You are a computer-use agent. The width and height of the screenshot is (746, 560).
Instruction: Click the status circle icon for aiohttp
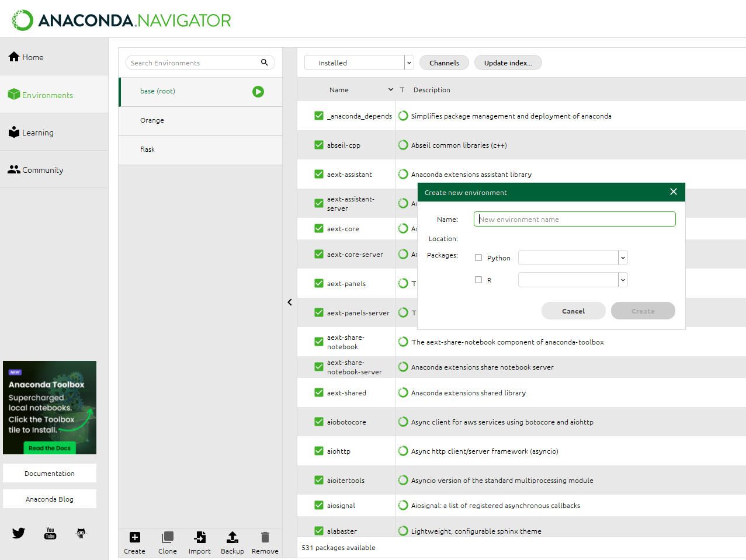[403, 451]
